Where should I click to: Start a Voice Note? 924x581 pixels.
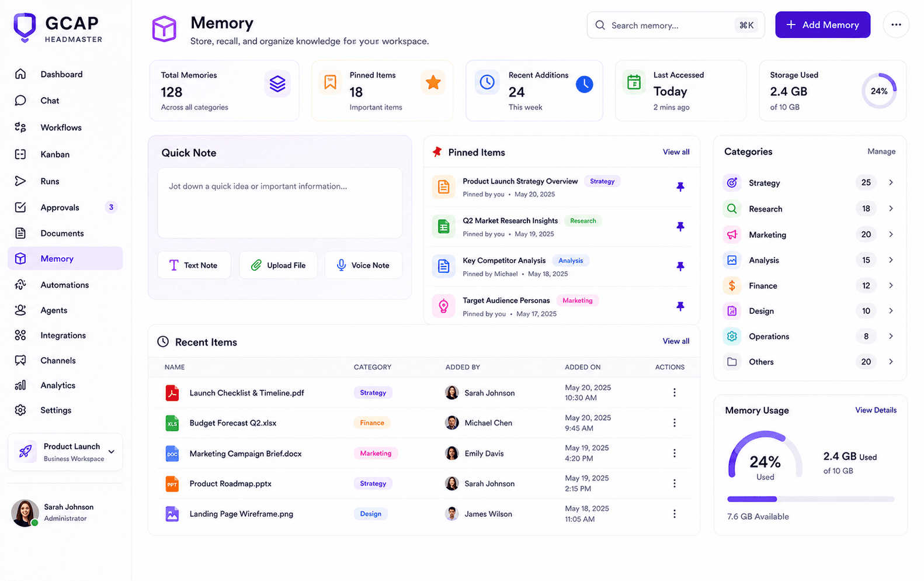pyautogui.click(x=363, y=265)
